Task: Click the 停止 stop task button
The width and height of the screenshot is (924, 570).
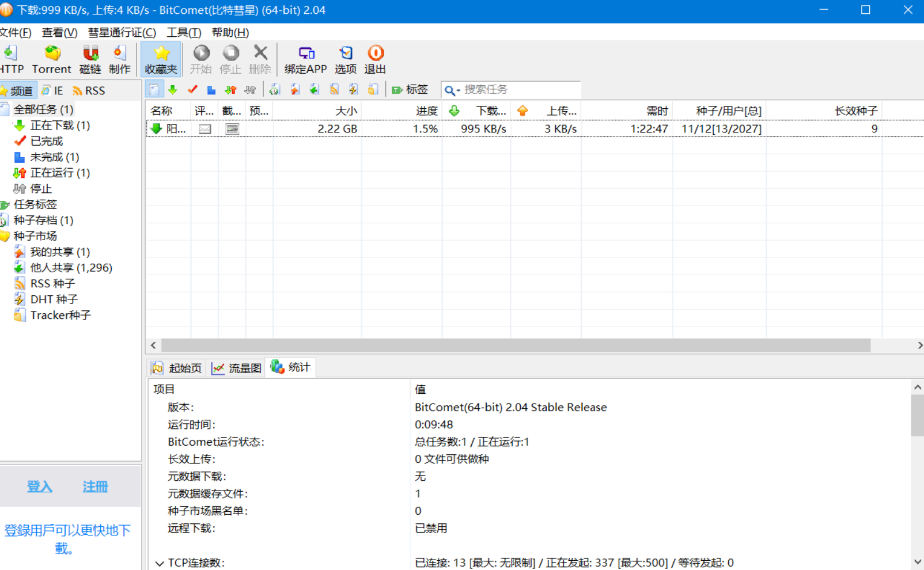Action: pyautogui.click(x=230, y=59)
